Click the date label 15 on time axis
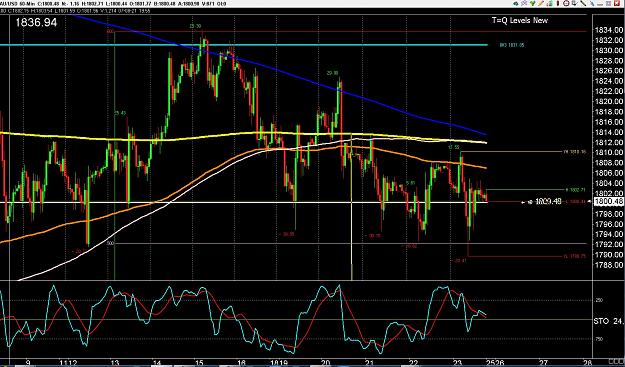The width and height of the screenshot is (625, 367). tap(199, 363)
